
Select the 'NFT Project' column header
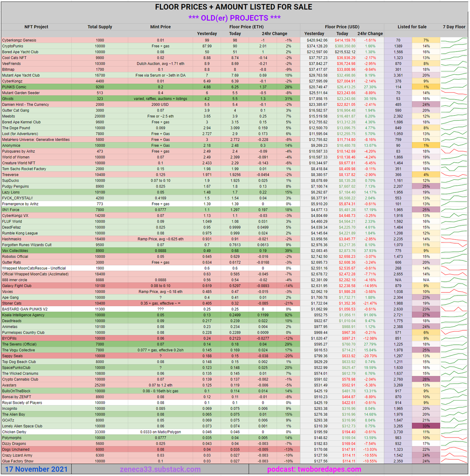click(x=36, y=27)
